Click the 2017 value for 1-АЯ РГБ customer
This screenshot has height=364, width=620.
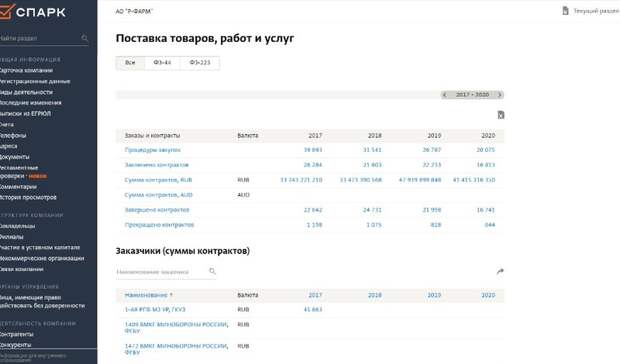313,309
